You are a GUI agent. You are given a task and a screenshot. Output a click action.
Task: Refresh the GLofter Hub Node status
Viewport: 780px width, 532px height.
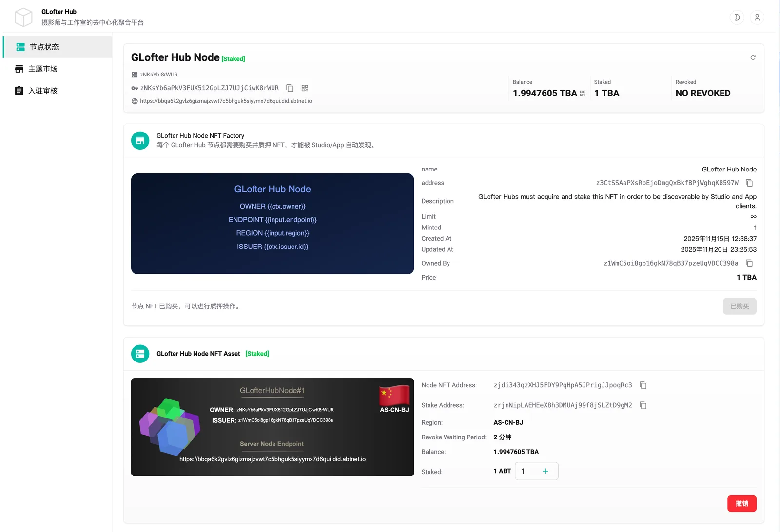(753, 57)
